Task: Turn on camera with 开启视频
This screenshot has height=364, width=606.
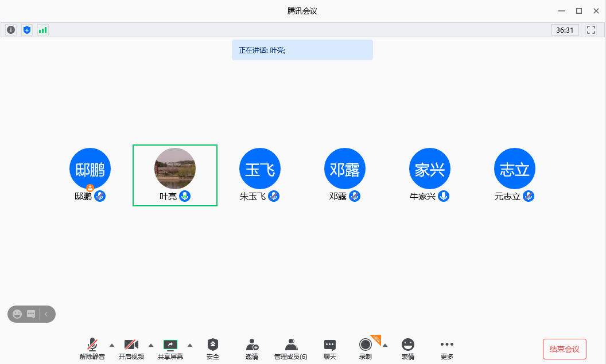Action: [131, 349]
